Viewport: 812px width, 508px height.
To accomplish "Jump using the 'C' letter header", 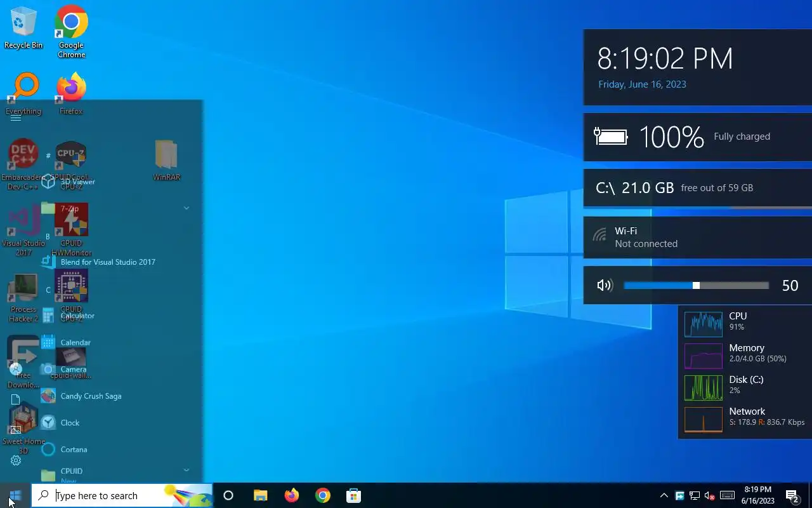I will coord(48,290).
